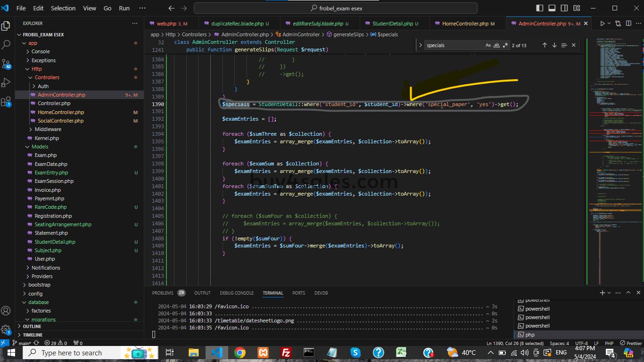Toggle secondary side bar layout icon

click(564, 8)
